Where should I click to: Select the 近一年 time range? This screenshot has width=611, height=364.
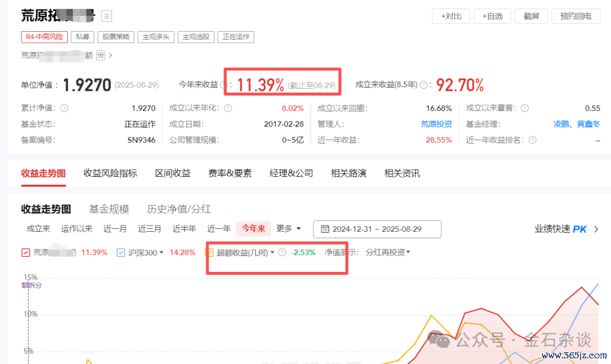[219, 229]
